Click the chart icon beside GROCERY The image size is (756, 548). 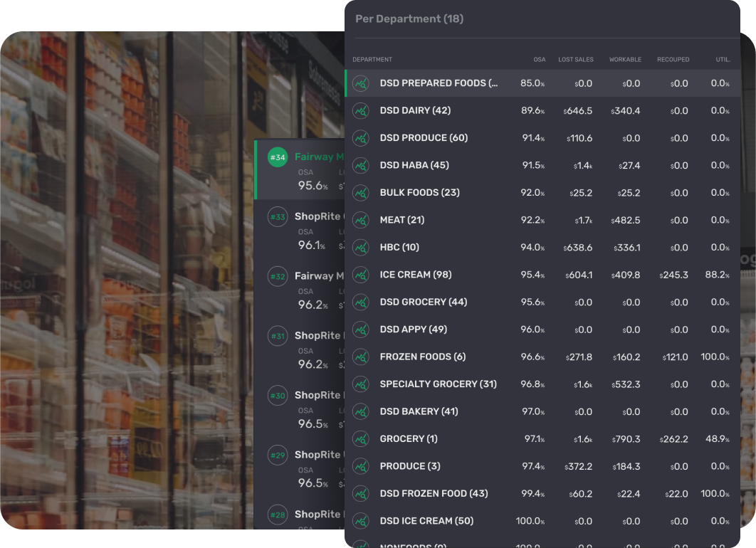coord(360,438)
